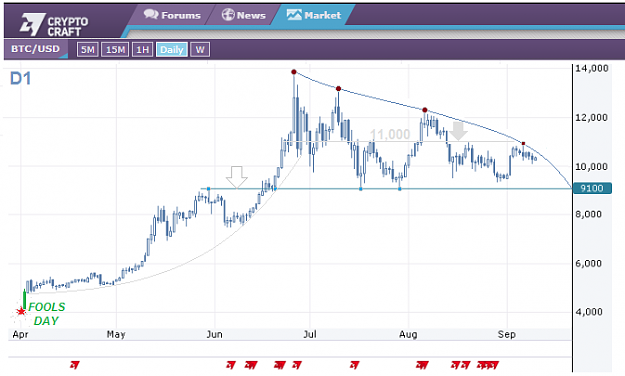Click the Forums speech bubble icon
625x376 pixels.
pos(151,15)
